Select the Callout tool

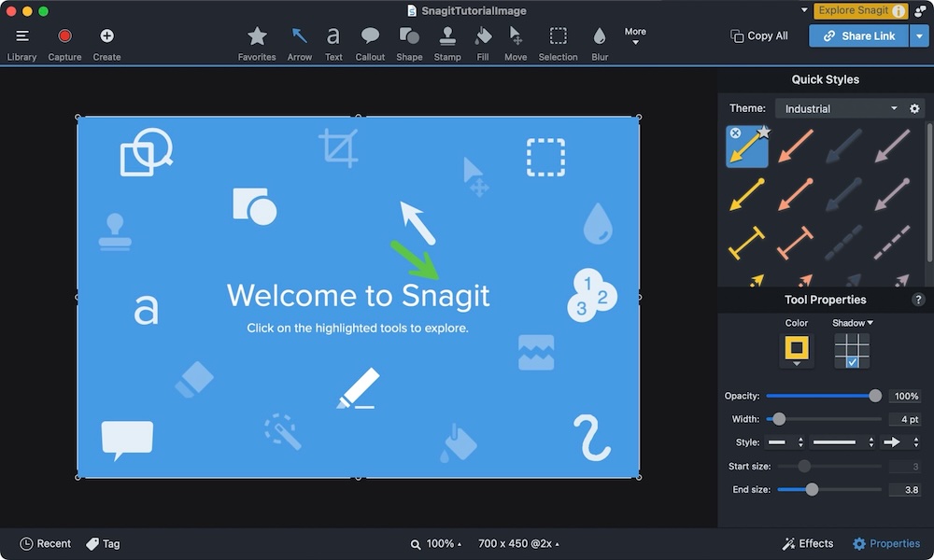pos(370,45)
